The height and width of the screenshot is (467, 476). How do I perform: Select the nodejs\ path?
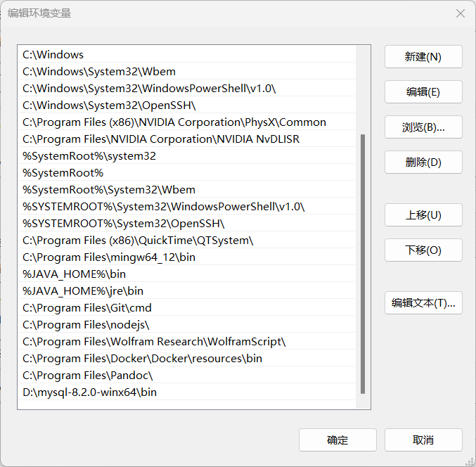click(x=187, y=325)
